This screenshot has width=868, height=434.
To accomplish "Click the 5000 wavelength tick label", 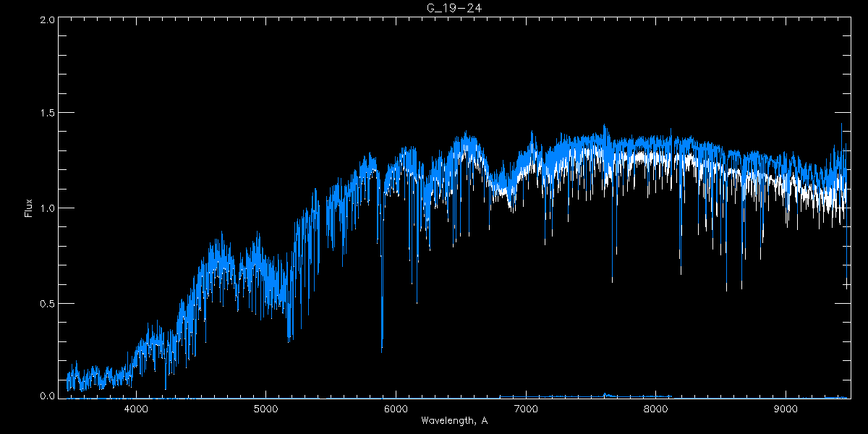I will pos(265,409).
